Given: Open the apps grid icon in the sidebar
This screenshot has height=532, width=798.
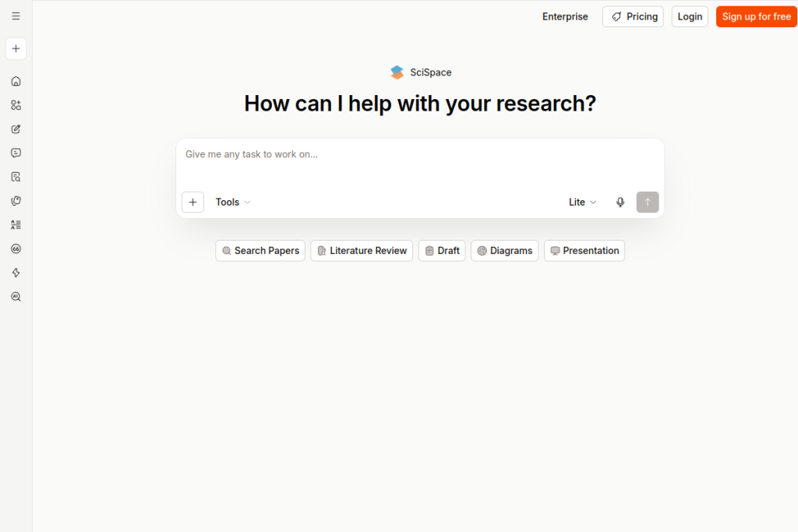Looking at the screenshot, I should click(x=16, y=105).
